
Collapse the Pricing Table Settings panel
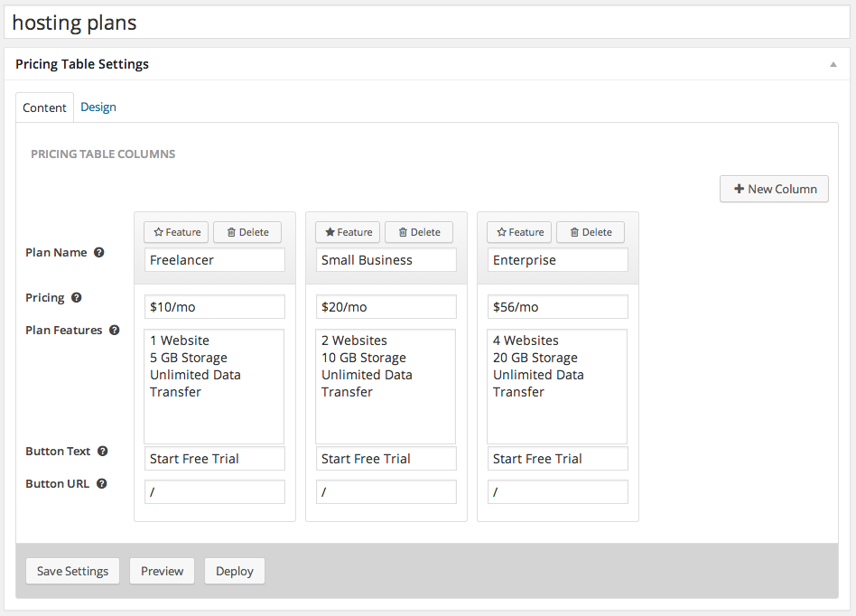click(x=833, y=65)
